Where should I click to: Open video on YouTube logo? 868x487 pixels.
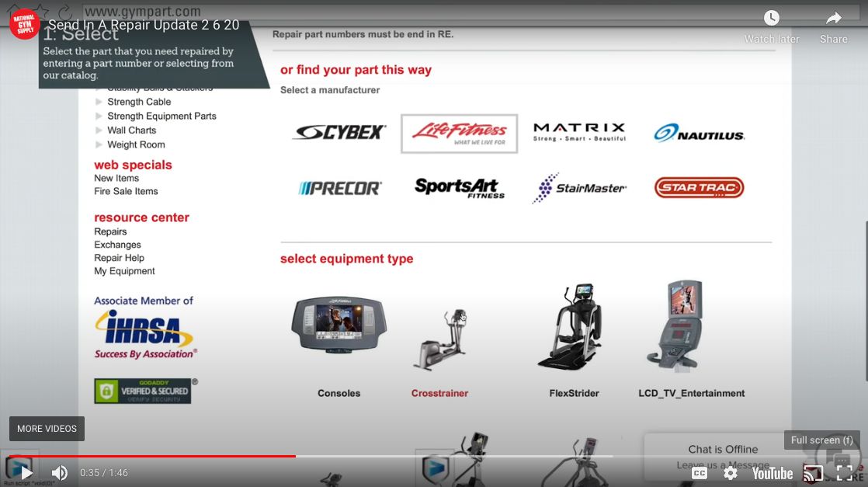click(x=773, y=473)
